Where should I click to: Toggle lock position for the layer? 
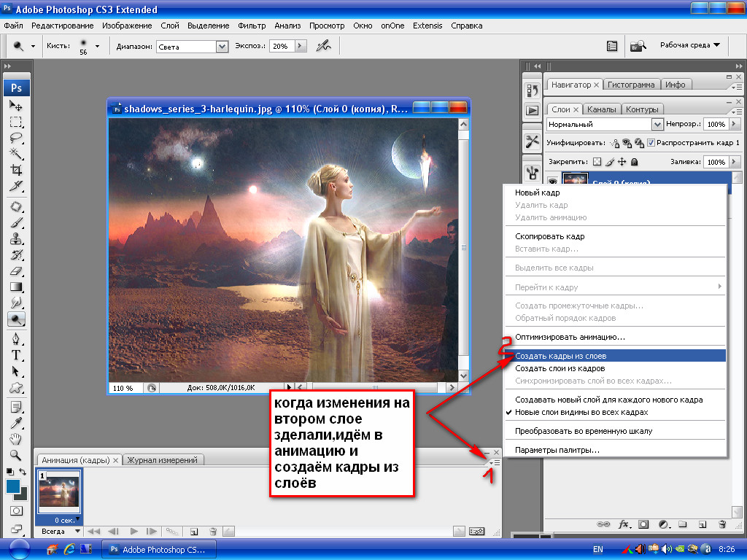click(622, 162)
